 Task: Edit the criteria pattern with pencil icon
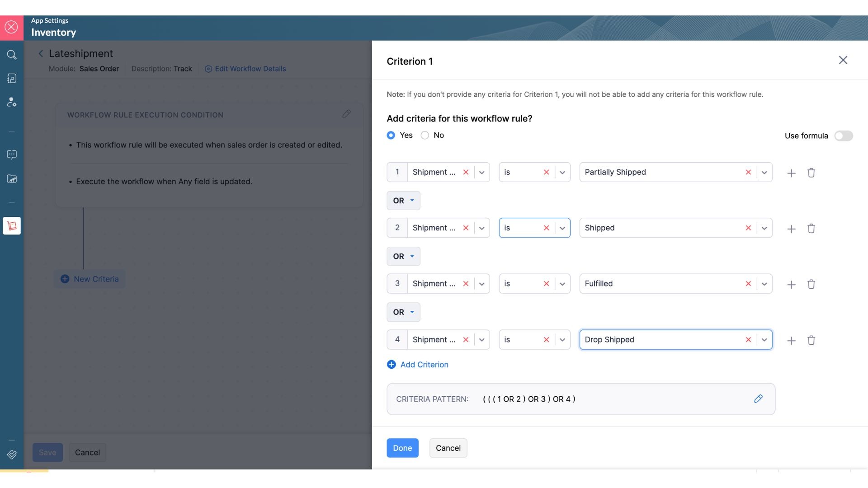758,399
